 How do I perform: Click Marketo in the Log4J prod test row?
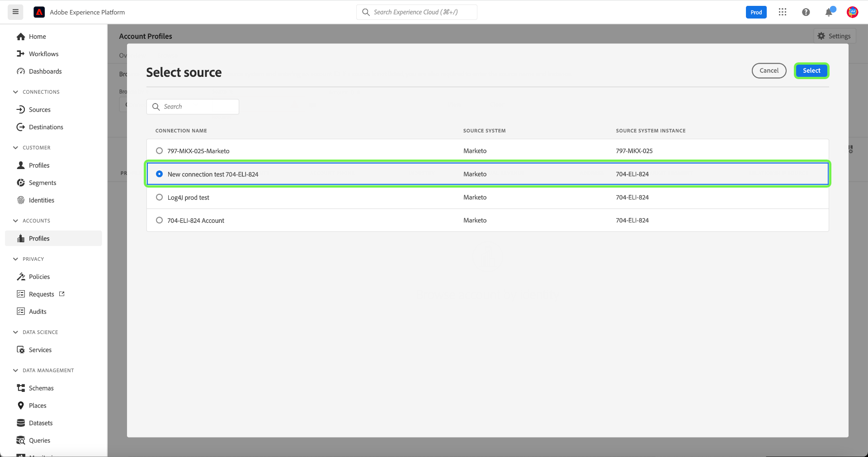pos(475,198)
